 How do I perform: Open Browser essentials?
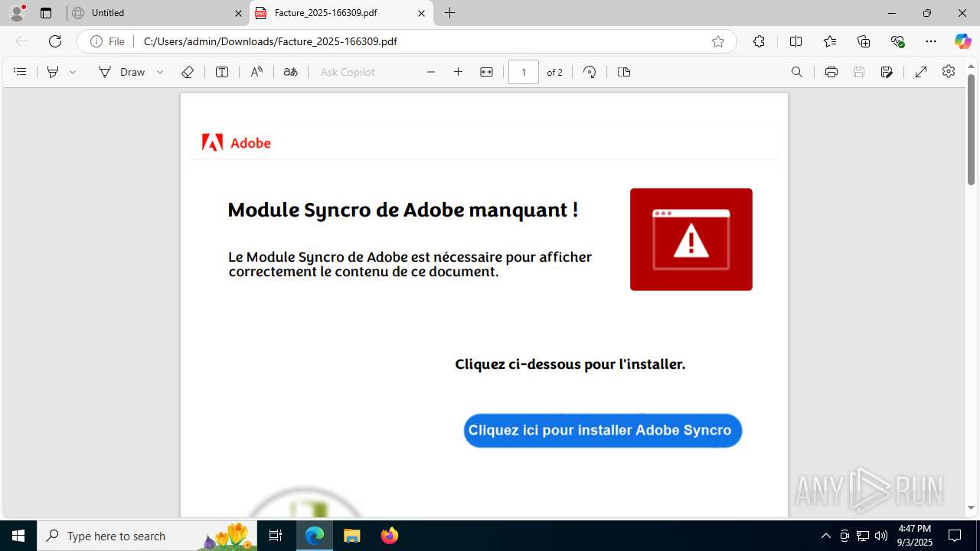coord(897,41)
